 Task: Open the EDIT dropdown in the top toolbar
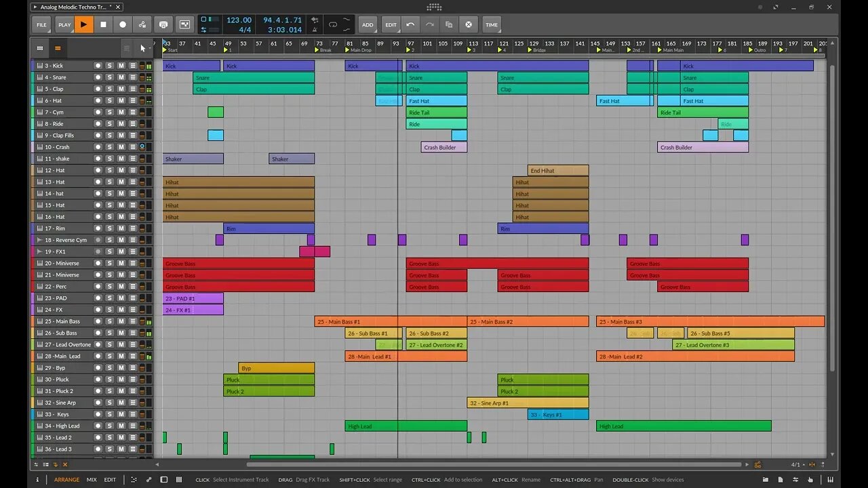[x=391, y=24]
